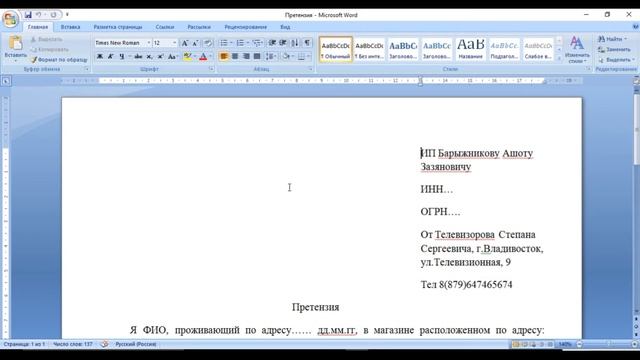Save document via quick access toolbar
This screenshot has height=360, width=640.
tap(28, 15)
